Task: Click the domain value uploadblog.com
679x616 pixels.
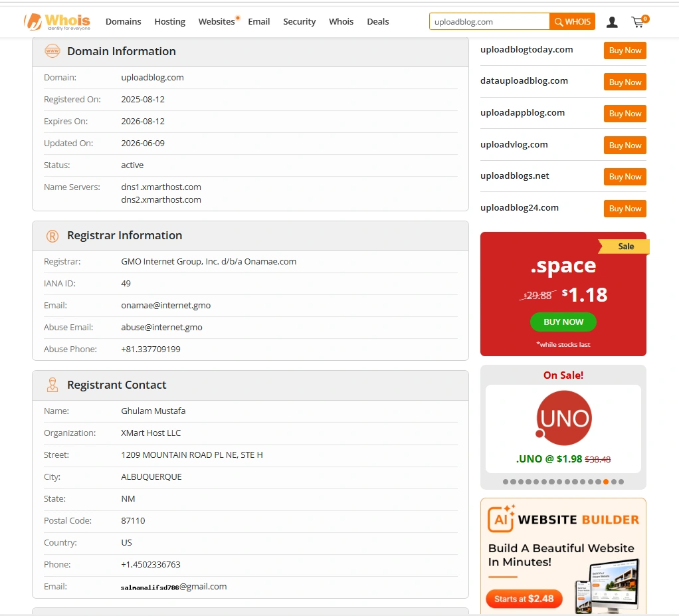Action: point(152,78)
